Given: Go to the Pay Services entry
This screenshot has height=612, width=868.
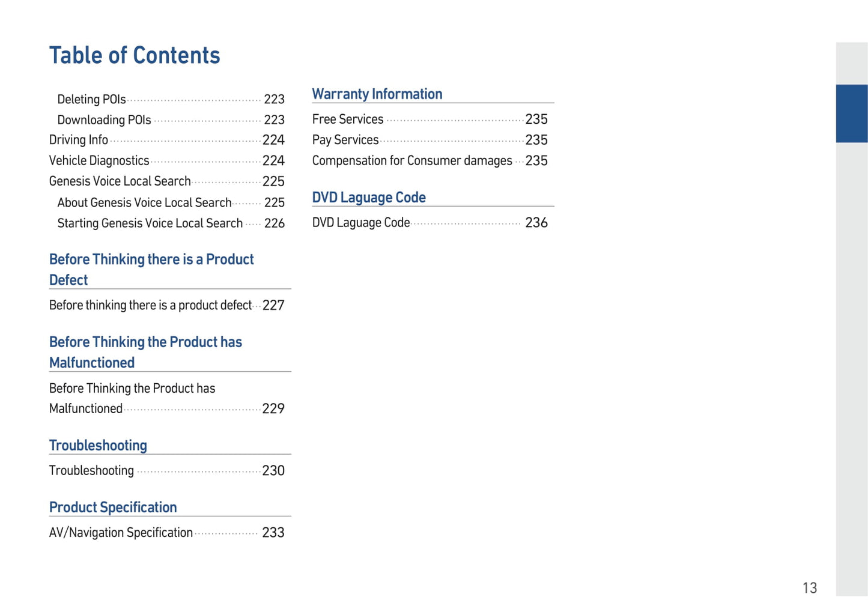Looking at the screenshot, I should coord(345,140).
